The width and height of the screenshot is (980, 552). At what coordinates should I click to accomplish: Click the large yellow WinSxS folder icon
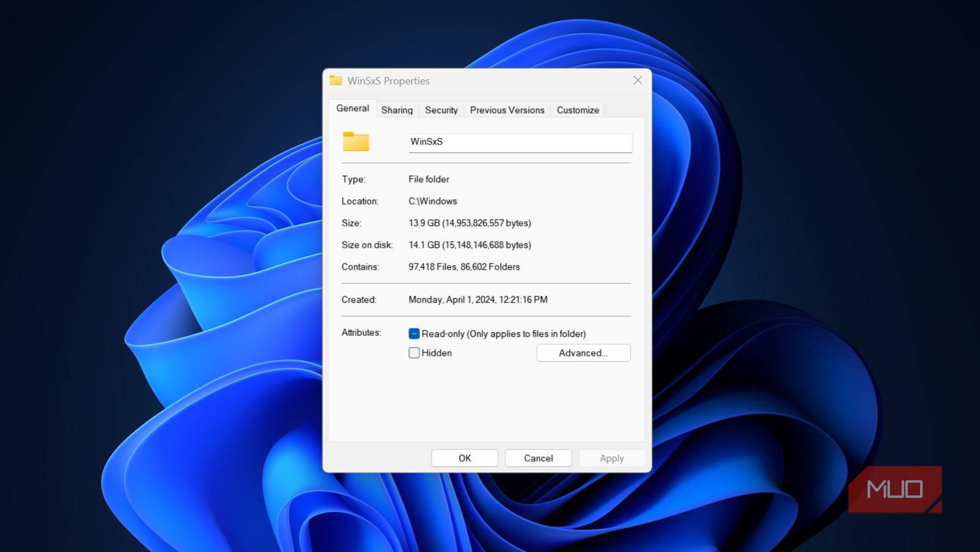tap(356, 141)
